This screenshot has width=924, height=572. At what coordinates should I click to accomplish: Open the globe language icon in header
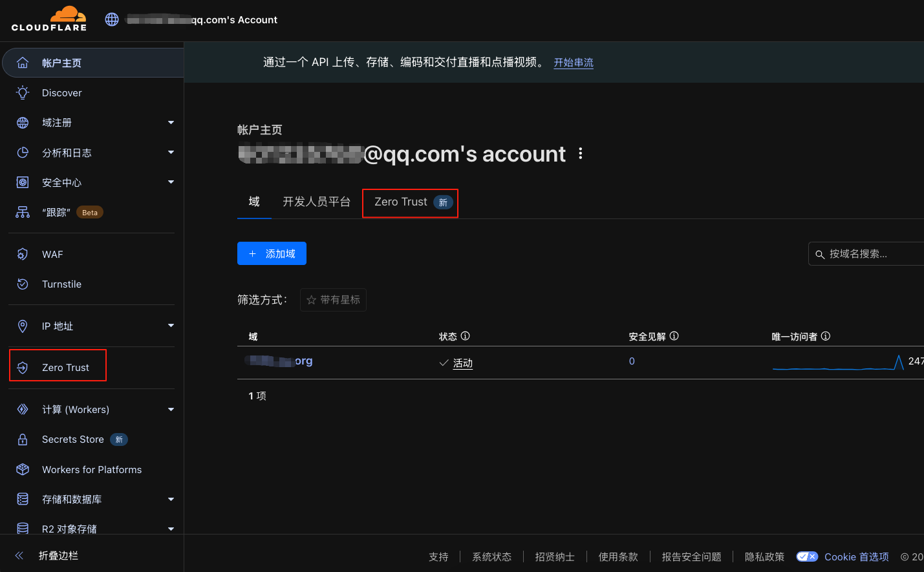pos(112,19)
